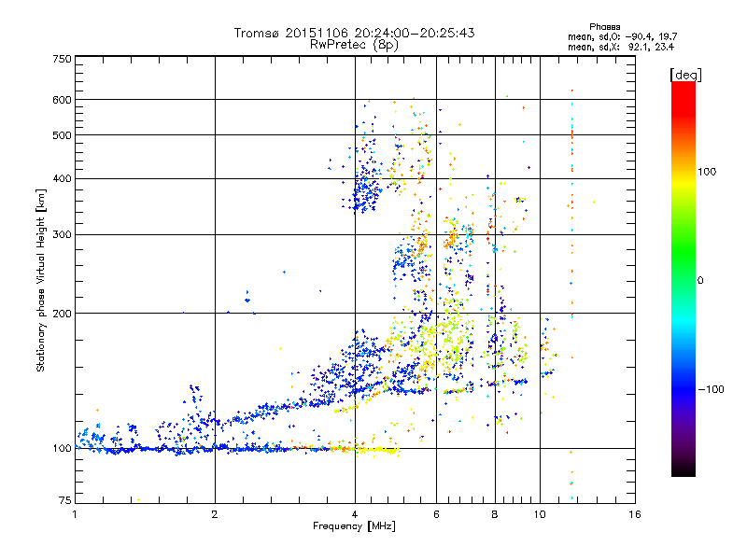Click y-axis tick label '300'
The image size is (747, 560).
click(x=62, y=235)
